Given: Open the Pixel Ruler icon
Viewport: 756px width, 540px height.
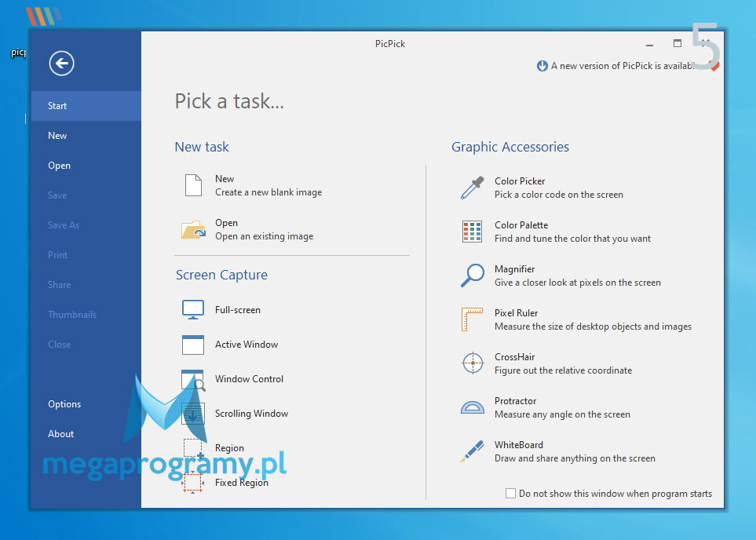Looking at the screenshot, I should [x=472, y=319].
